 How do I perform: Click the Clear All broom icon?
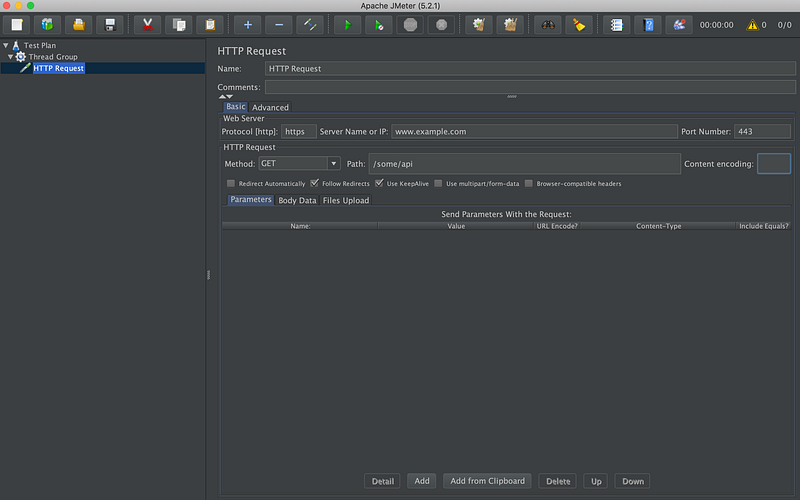pos(577,24)
